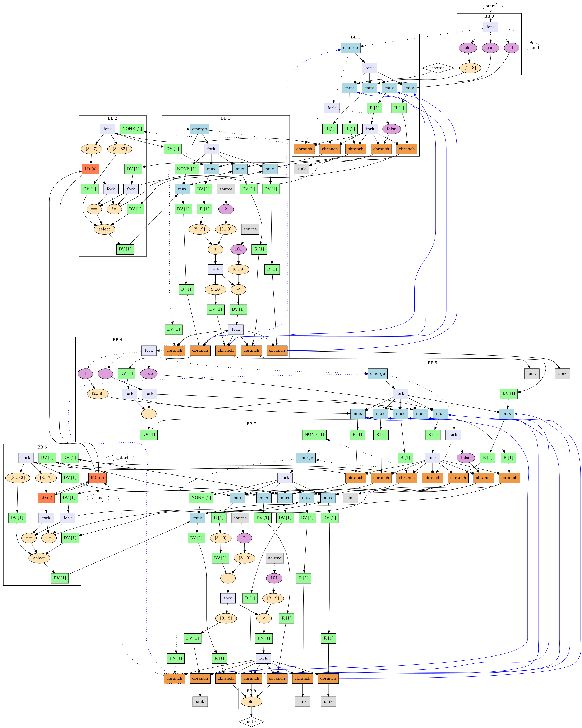Select the < comparator in BB 3
Viewport: 582px width, 728px height.
point(239,289)
